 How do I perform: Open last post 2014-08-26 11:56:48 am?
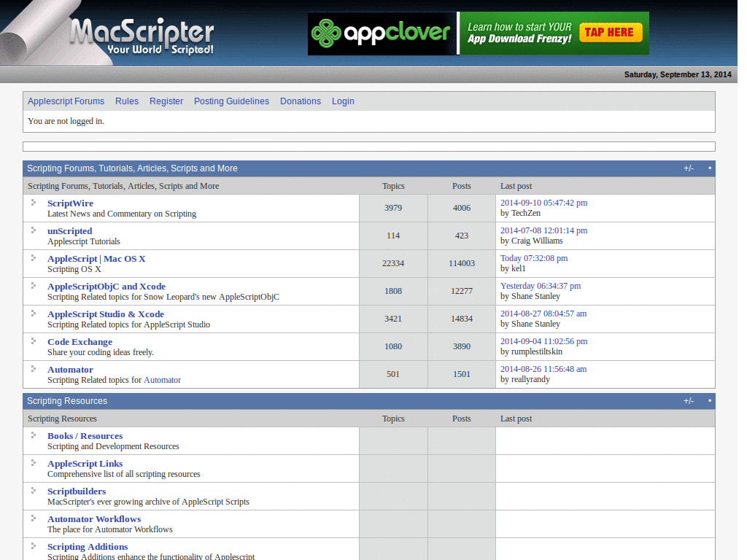(543, 368)
